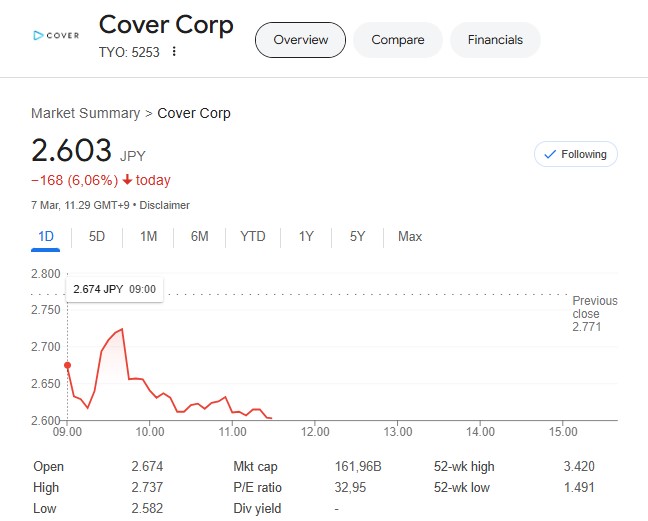Click the 52-wk low value 1.491

coord(579,488)
